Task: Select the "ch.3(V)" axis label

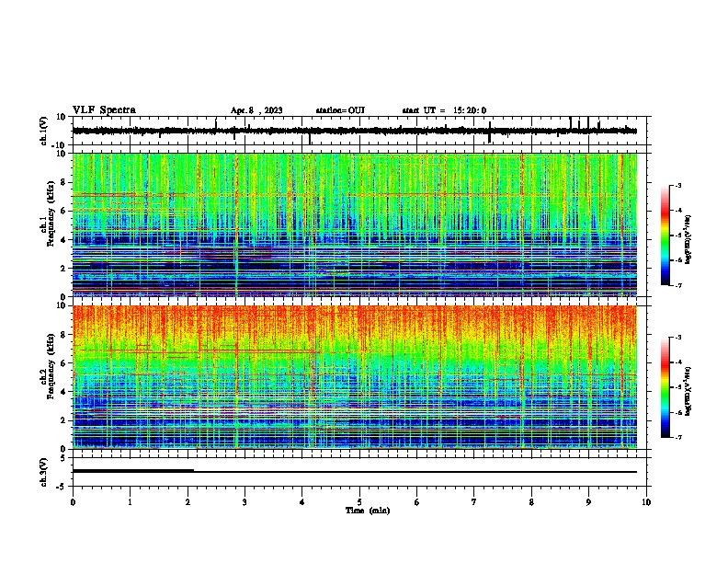Action: [x=43, y=472]
